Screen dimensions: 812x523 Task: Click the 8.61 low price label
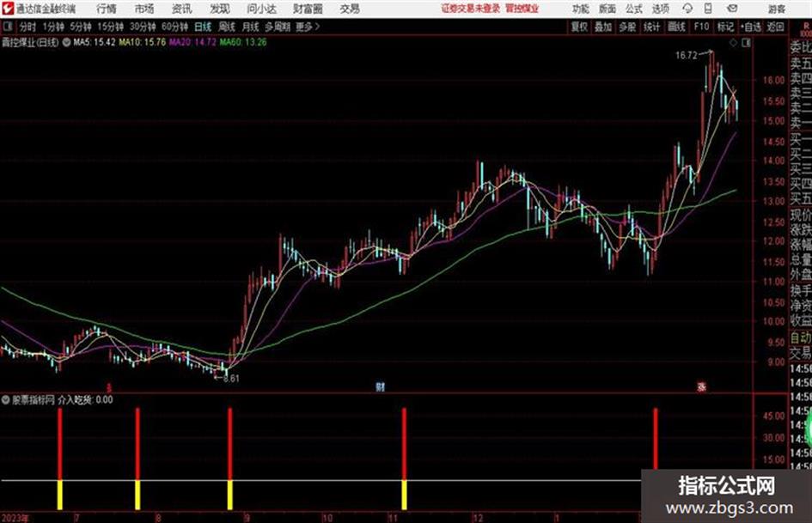231,379
